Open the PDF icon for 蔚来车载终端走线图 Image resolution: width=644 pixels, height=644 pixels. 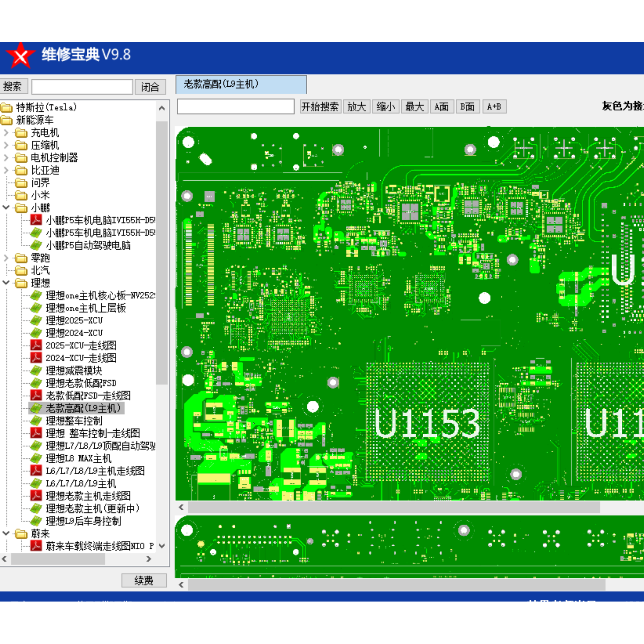click(36, 546)
